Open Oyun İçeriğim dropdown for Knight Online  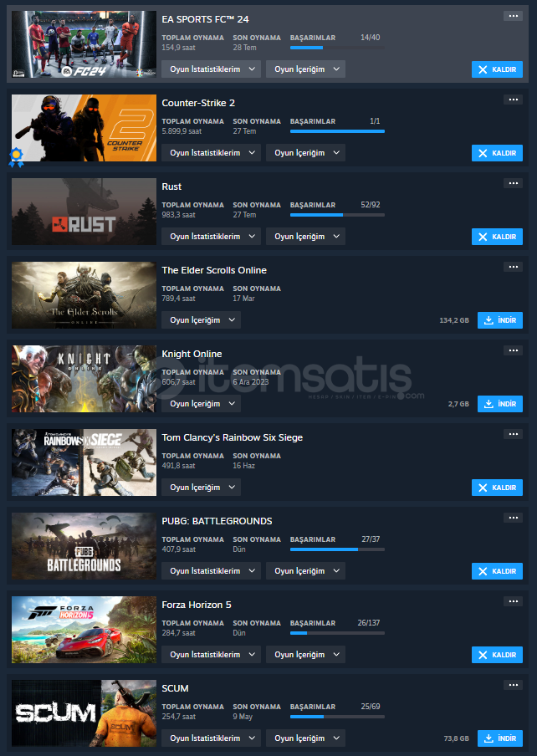click(201, 404)
